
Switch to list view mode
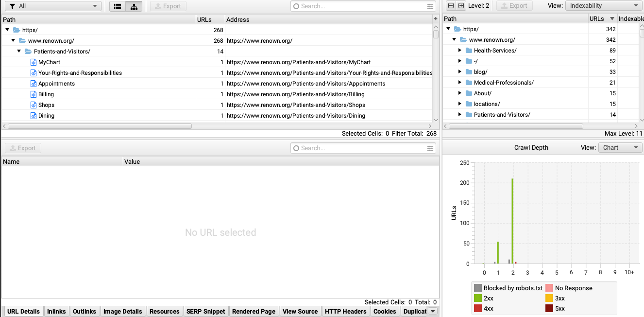click(x=117, y=6)
